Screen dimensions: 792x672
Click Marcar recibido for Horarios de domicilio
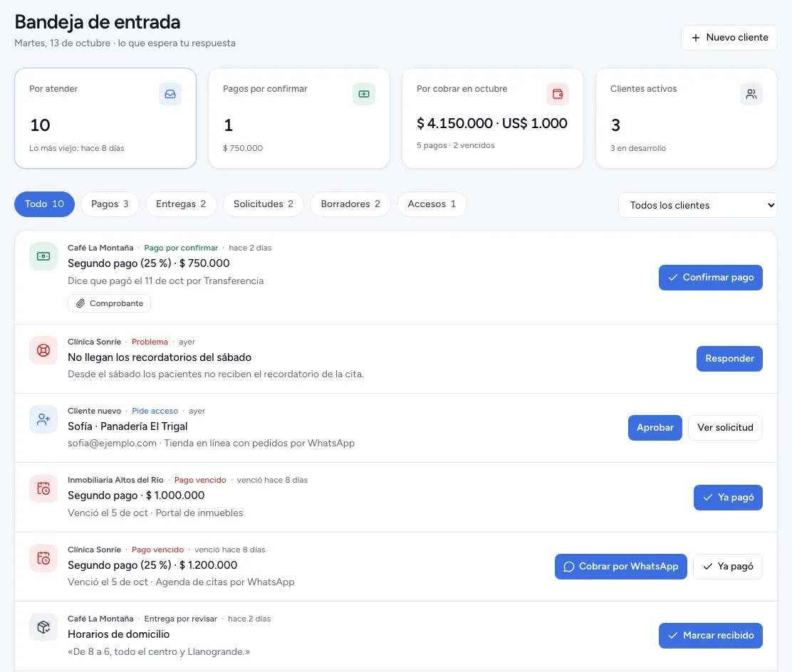click(710, 636)
